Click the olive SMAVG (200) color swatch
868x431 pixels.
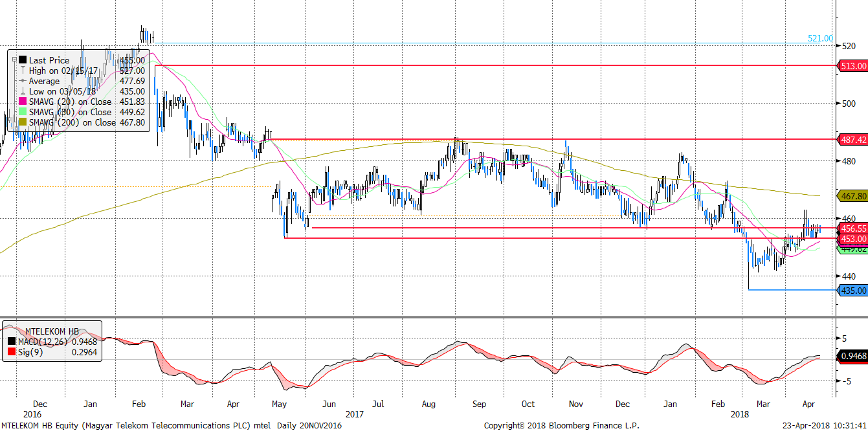point(23,122)
